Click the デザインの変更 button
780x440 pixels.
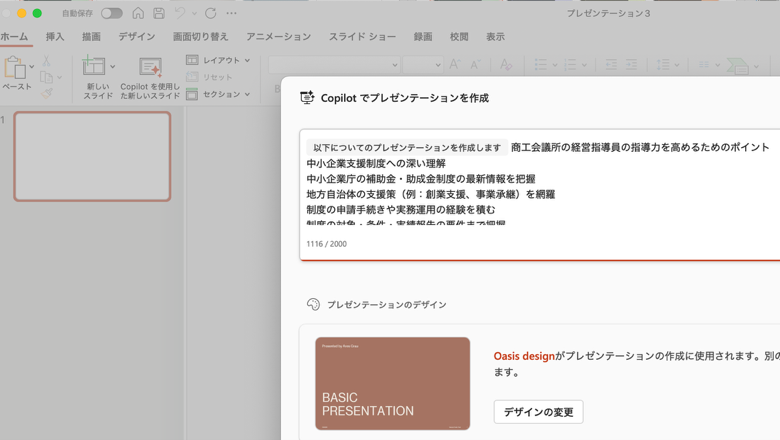coord(538,412)
